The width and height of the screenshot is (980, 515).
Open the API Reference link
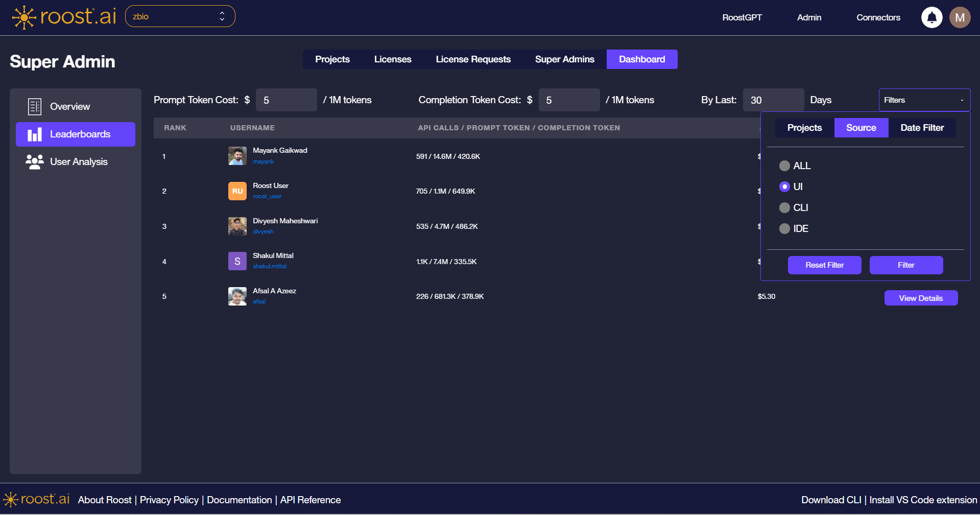tap(310, 500)
